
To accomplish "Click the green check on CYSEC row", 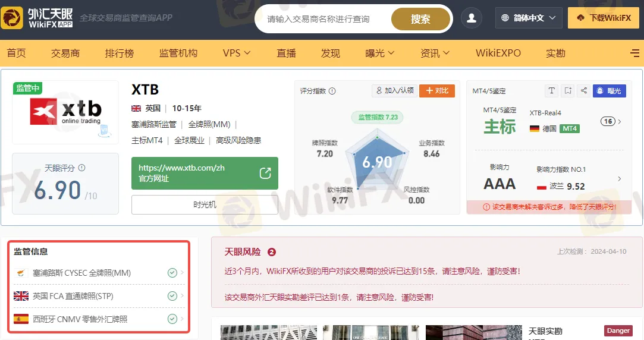I will point(172,273).
